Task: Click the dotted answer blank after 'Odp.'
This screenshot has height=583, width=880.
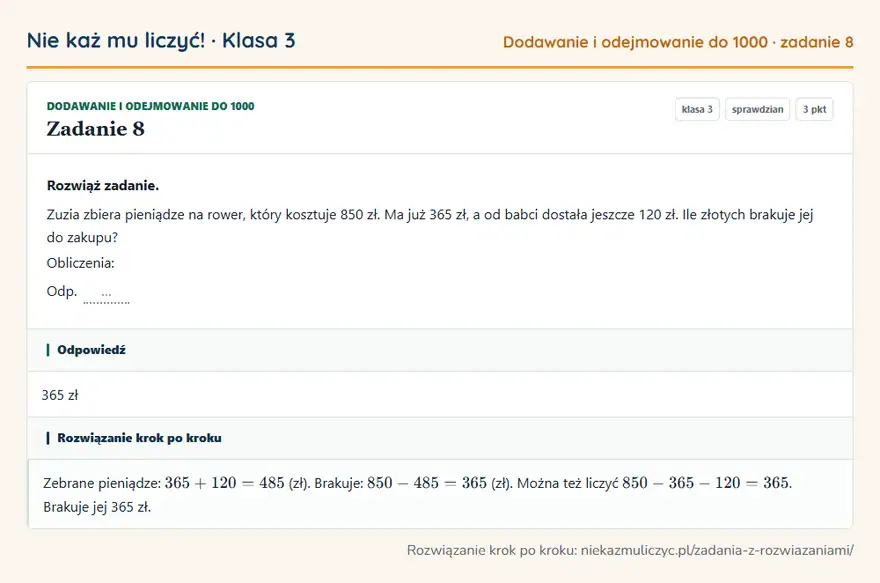Action: tap(106, 295)
